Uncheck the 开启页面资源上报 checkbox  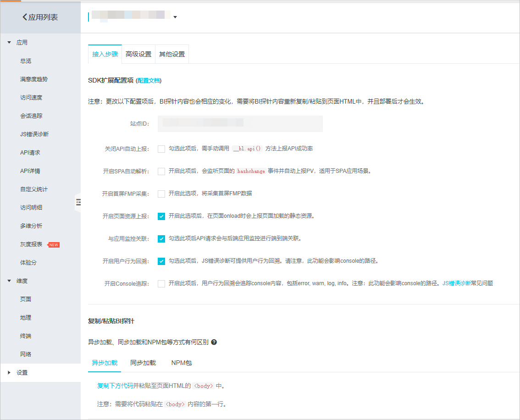pyautogui.click(x=161, y=216)
